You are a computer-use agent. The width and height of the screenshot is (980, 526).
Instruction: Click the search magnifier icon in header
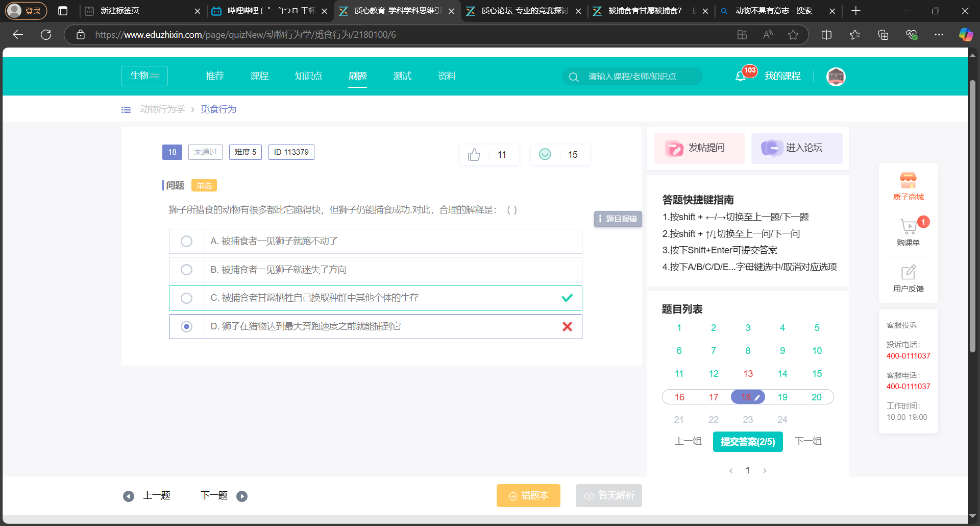[x=574, y=77]
